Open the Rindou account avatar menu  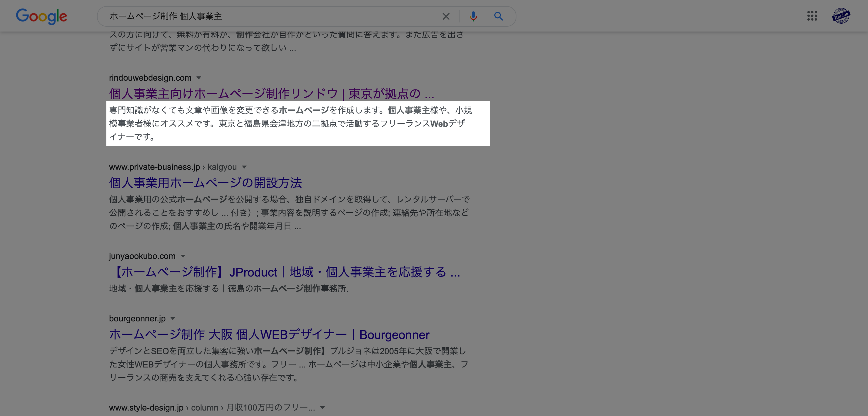click(841, 16)
